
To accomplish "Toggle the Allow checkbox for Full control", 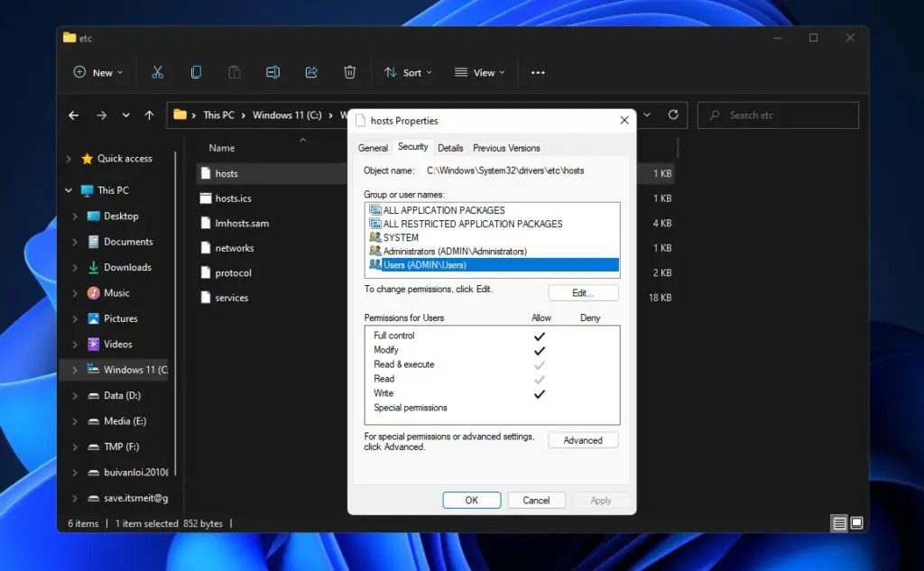I will pos(540,335).
